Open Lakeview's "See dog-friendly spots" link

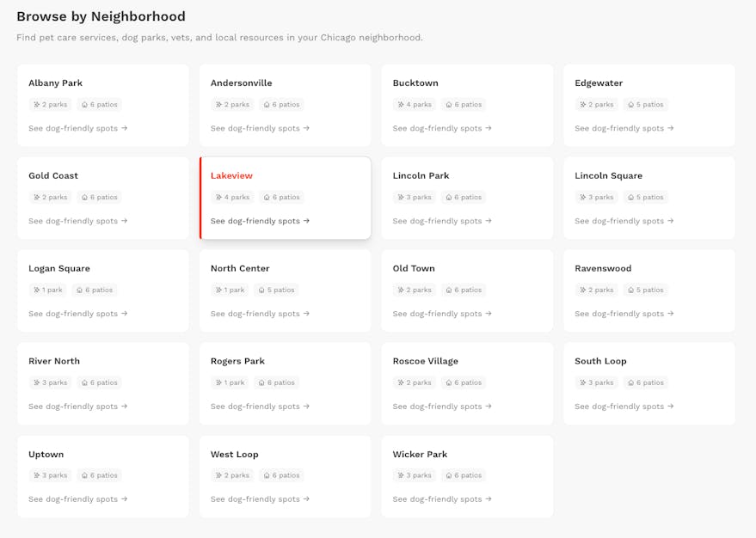click(260, 221)
